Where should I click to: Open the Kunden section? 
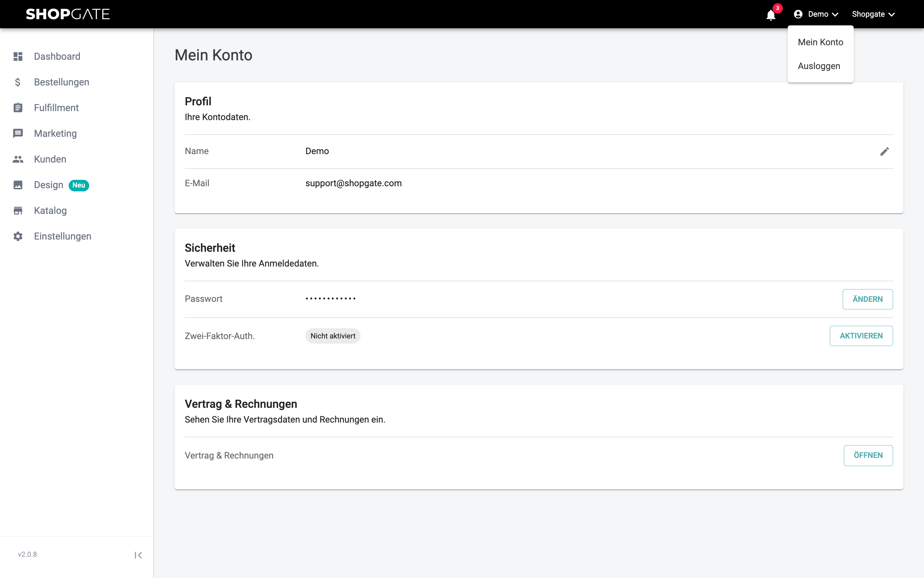(50, 159)
